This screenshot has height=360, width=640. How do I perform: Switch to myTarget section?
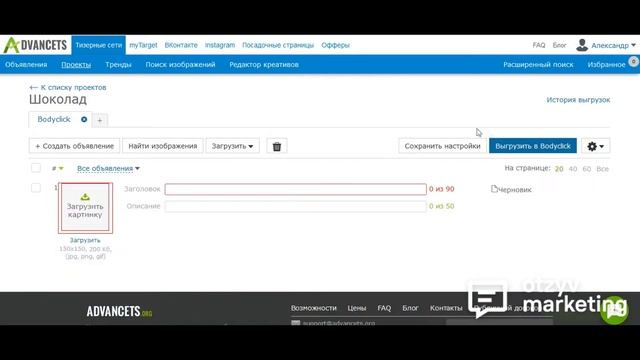pyautogui.click(x=143, y=45)
